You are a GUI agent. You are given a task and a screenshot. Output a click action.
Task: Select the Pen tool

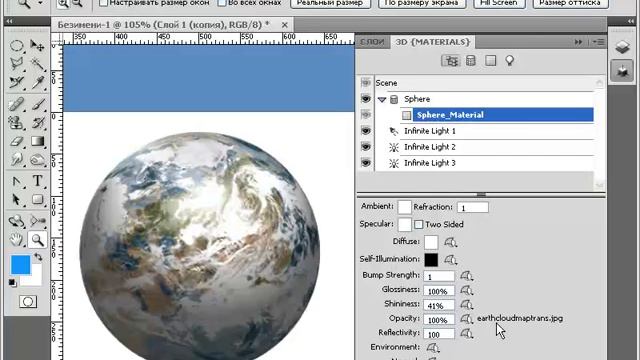[16, 181]
